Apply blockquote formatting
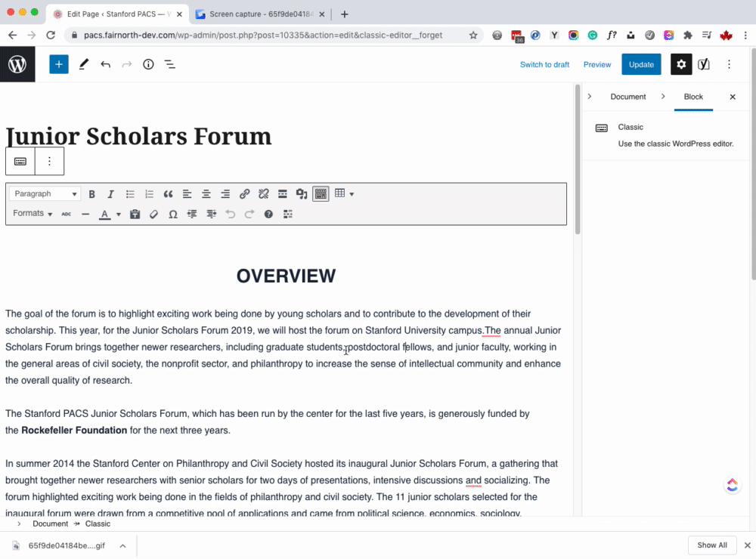Viewport: 756px width, 559px height. point(168,193)
